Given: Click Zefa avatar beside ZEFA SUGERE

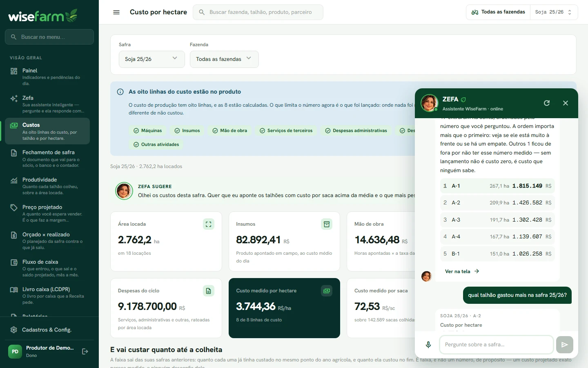Looking at the screenshot, I should (124, 191).
